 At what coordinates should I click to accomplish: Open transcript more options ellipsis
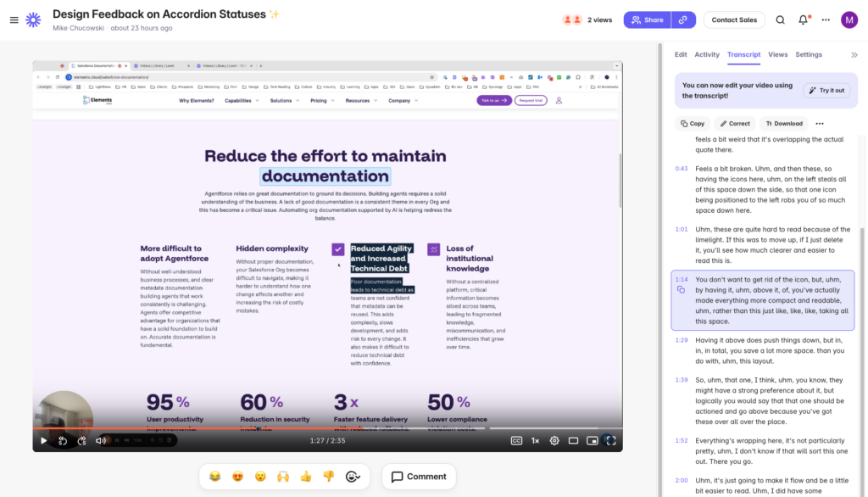[x=820, y=124]
